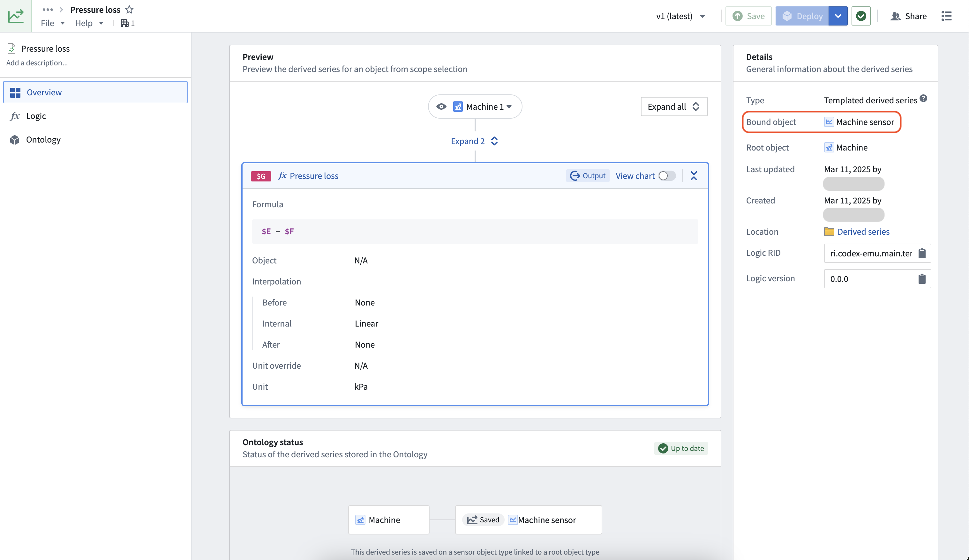Collapse the Pressure loss card
Viewport: 969px width, 560px height.
tap(694, 175)
